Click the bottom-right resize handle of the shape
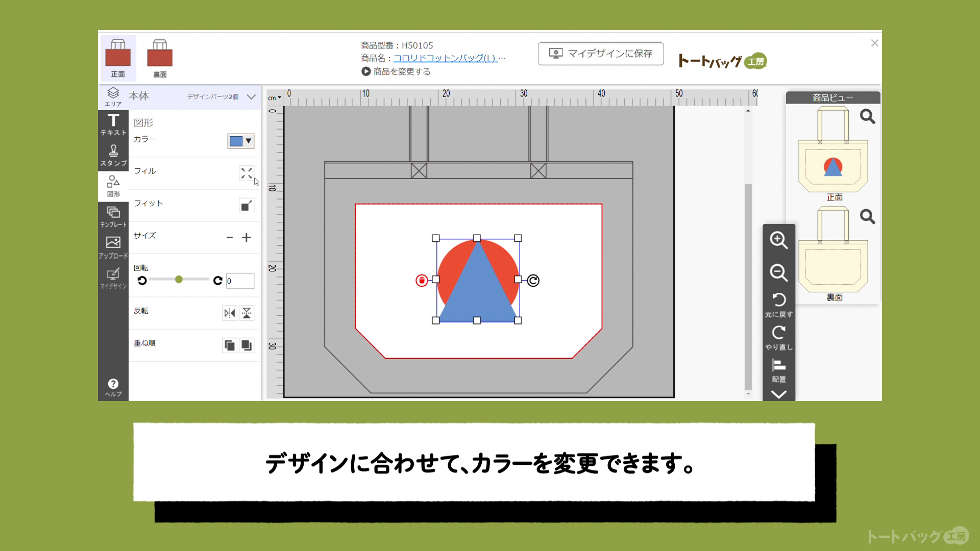This screenshot has width=980, height=551. pyautogui.click(x=518, y=320)
